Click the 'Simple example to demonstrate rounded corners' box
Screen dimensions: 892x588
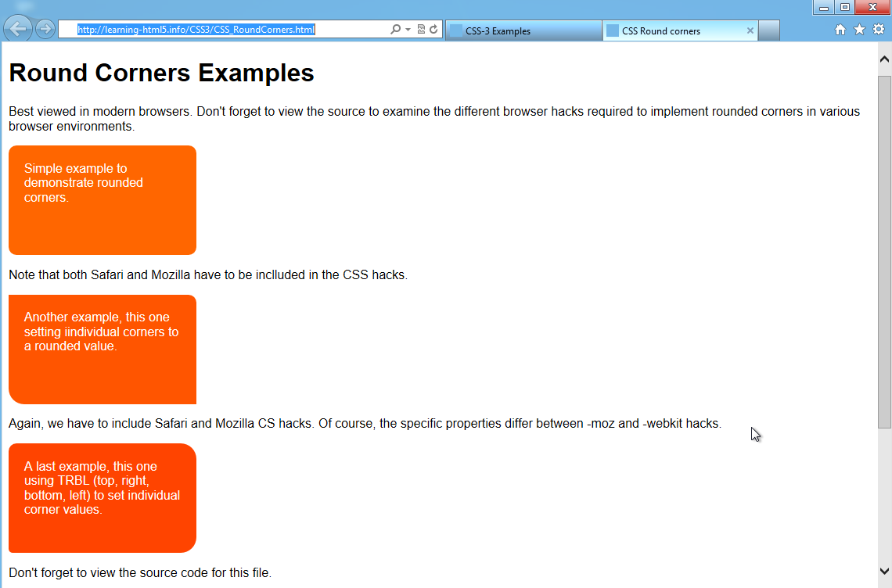pos(103,200)
